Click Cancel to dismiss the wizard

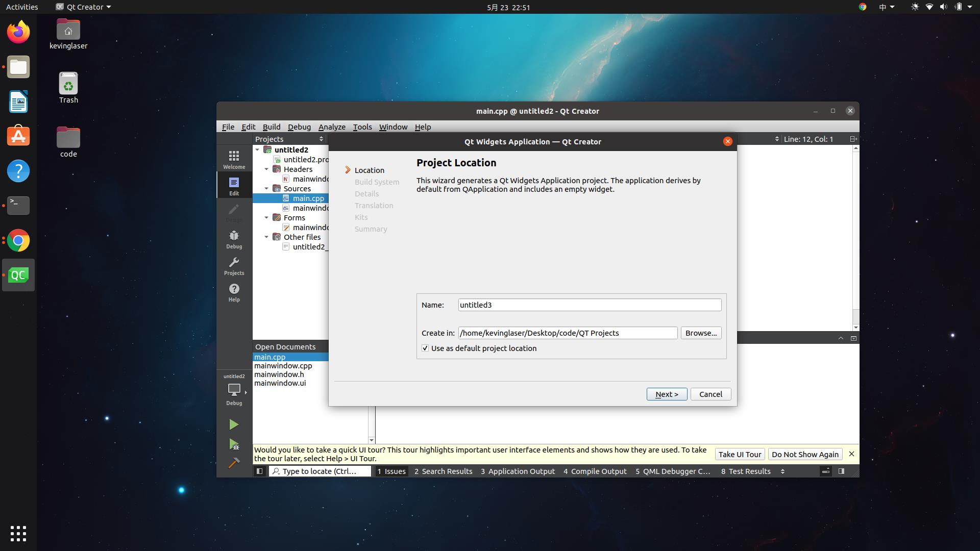coord(711,393)
